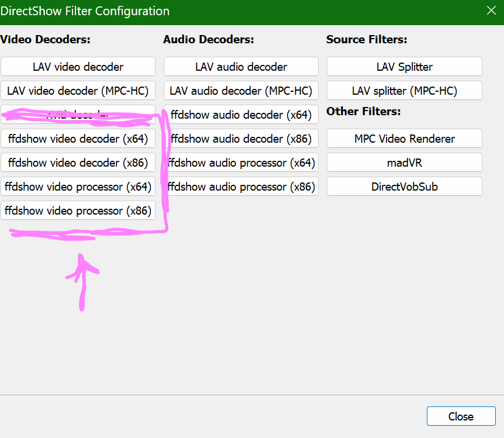This screenshot has height=438, width=504.
Task: Open ffdshow audio processor (x86)
Action: (x=241, y=187)
